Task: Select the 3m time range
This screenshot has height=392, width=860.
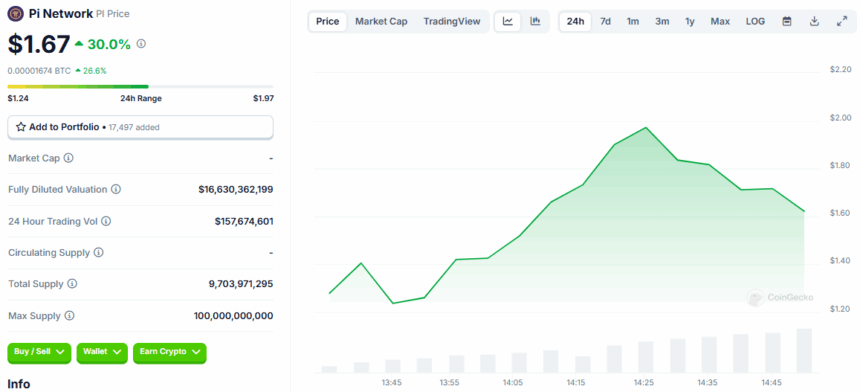Action: [662, 22]
